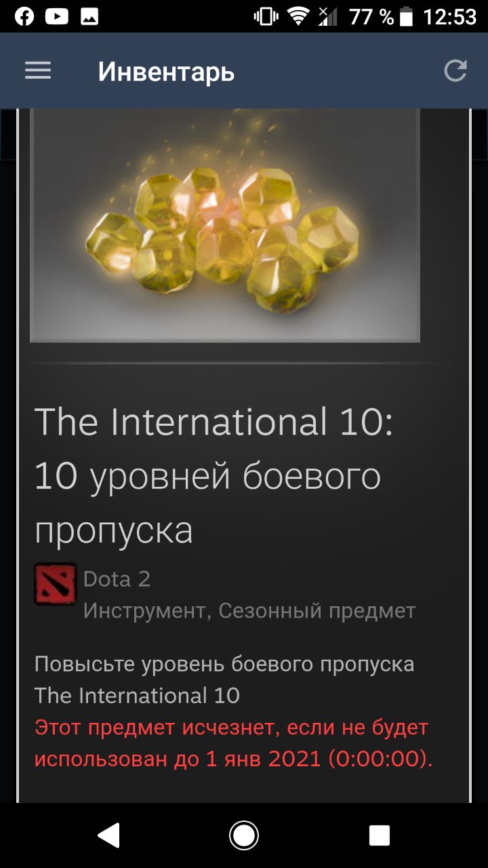Open the hamburger menu
The height and width of the screenshot is (868, 488).
[38, 71]
